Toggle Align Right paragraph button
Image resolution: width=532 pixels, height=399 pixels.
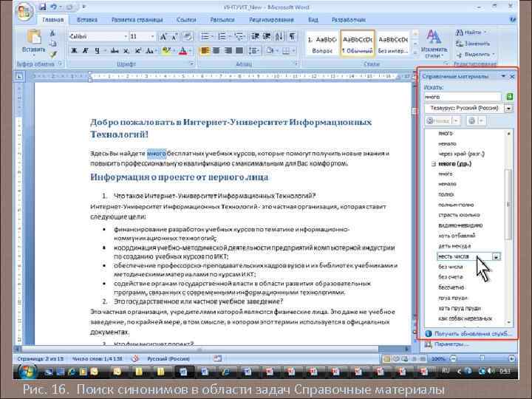(x=228, y=51)
